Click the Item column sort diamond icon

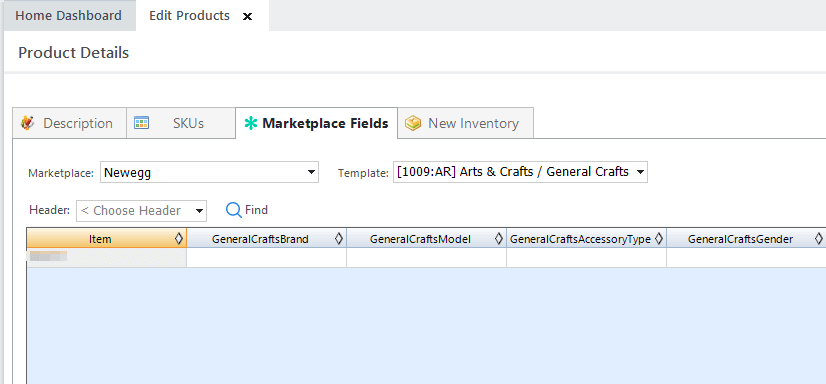coord(179,239)
